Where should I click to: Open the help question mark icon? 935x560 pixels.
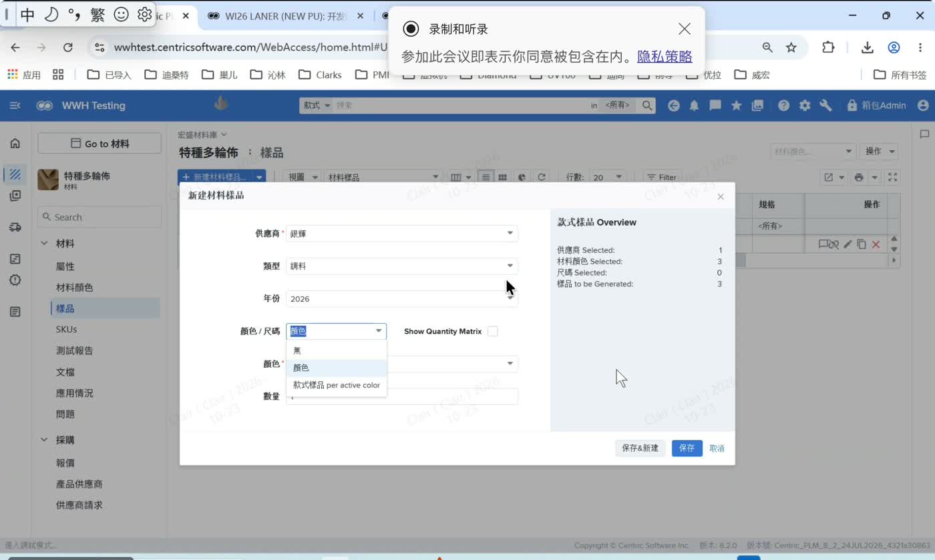click(x=784, y=105)
